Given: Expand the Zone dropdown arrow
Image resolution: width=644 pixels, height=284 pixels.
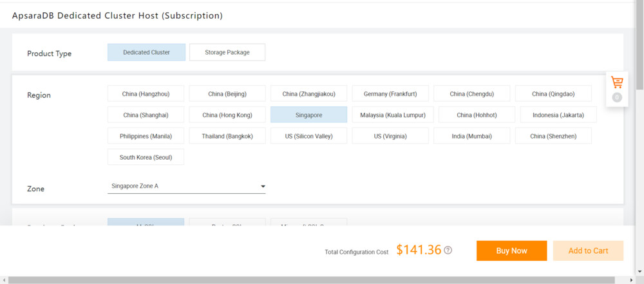Looking at the screenshot, I should click(x=263, y=187).
